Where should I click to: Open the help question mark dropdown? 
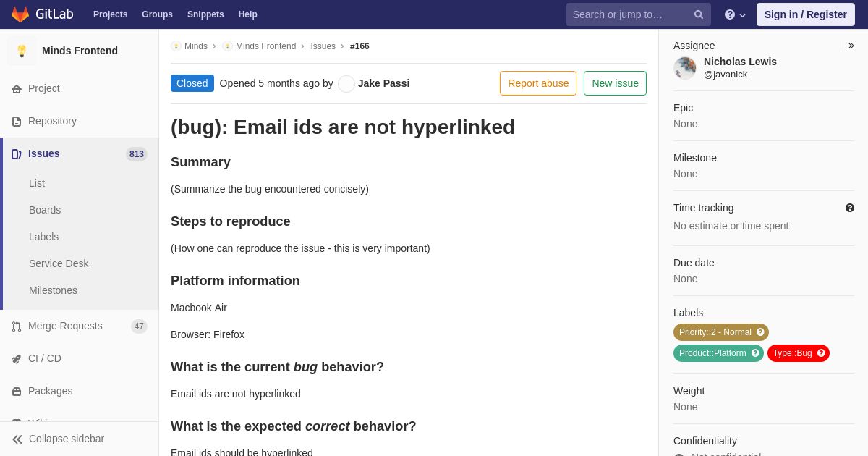[x=735, y=14]
